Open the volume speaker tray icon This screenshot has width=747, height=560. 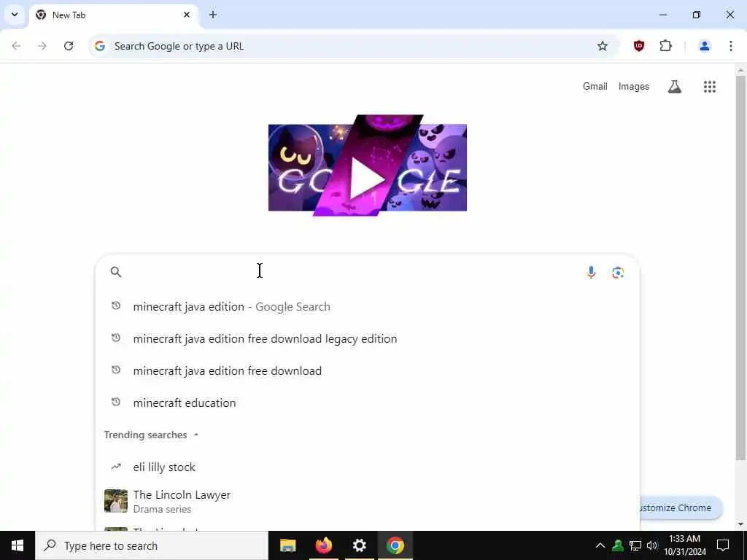tap(652, 545)
